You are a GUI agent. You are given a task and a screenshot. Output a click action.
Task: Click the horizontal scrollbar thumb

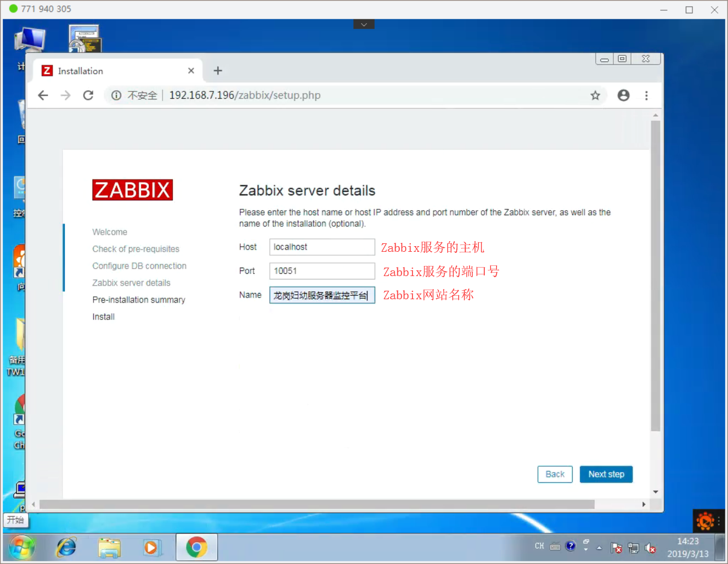317,504
